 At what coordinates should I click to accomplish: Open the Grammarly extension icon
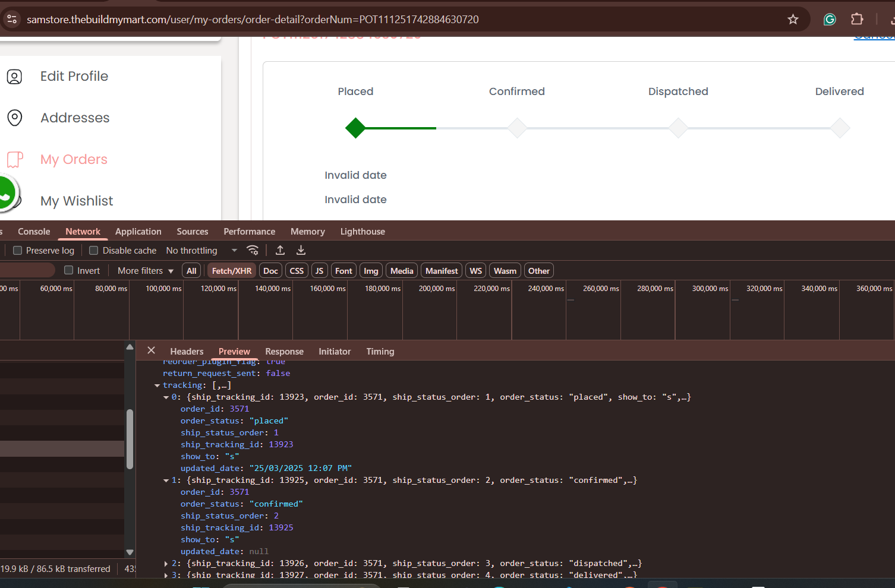pyautogui.click(x=830, y=20)
